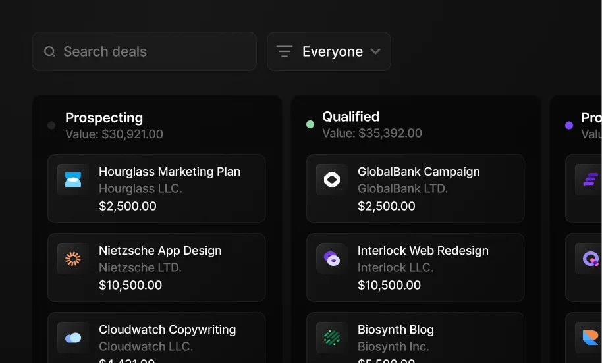602x364 pixels.
Task: Open the Hourglass Marketing Plan deal
Action: point(169,172)
